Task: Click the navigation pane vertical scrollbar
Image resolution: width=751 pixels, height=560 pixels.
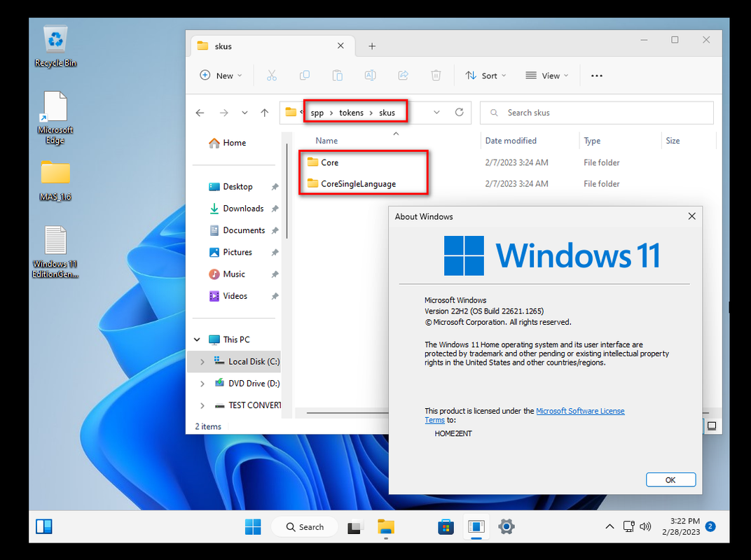Action: click(x=287, y=190)
